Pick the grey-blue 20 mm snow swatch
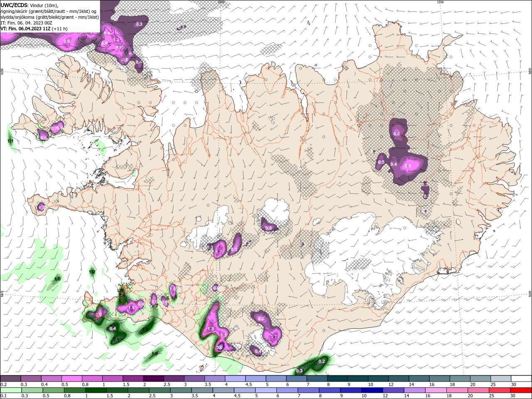 (x=480, y=379)
